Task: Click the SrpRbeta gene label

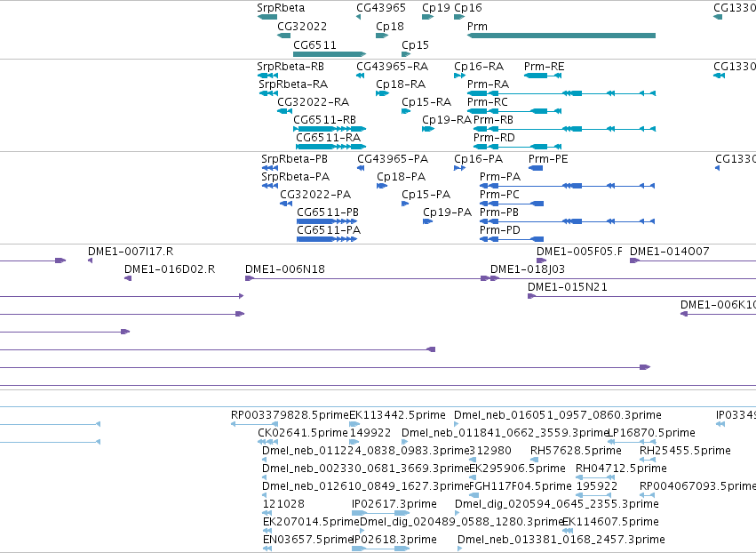Action: (281, 8)
